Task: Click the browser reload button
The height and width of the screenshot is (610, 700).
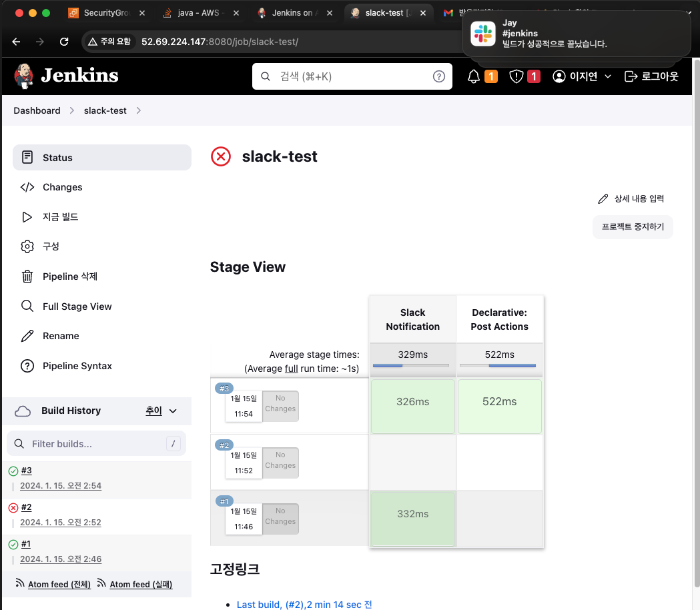Action: [64, 42]
